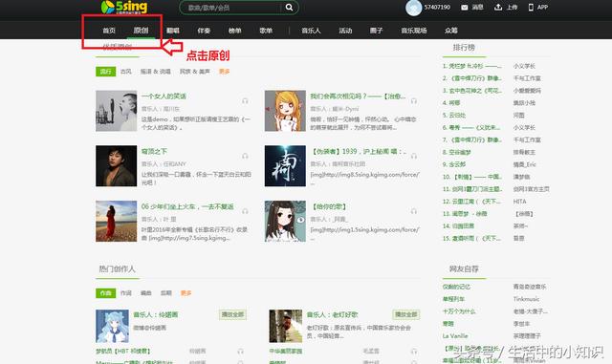The image size is (612, 364).
Task: Open the 原创 navigation tab
Action: (x=141, y=31)
